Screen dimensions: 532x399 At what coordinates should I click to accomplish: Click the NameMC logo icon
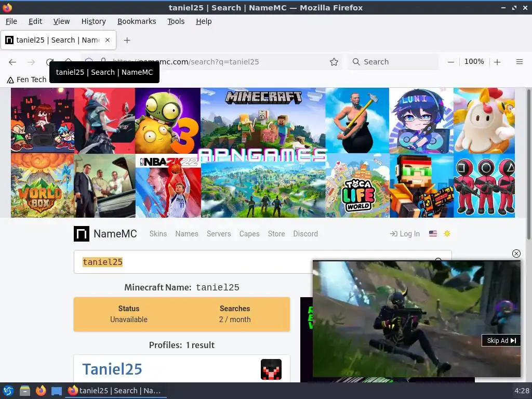coord(82,234)
